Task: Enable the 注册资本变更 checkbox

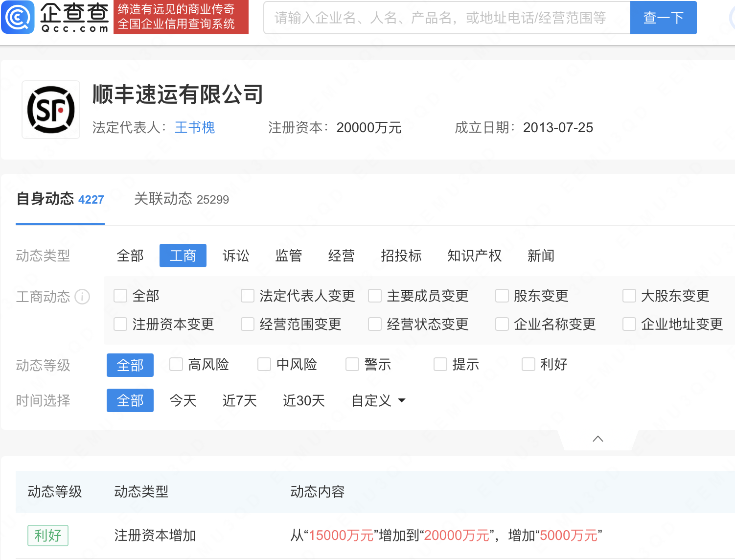Action: coord(120,324)
